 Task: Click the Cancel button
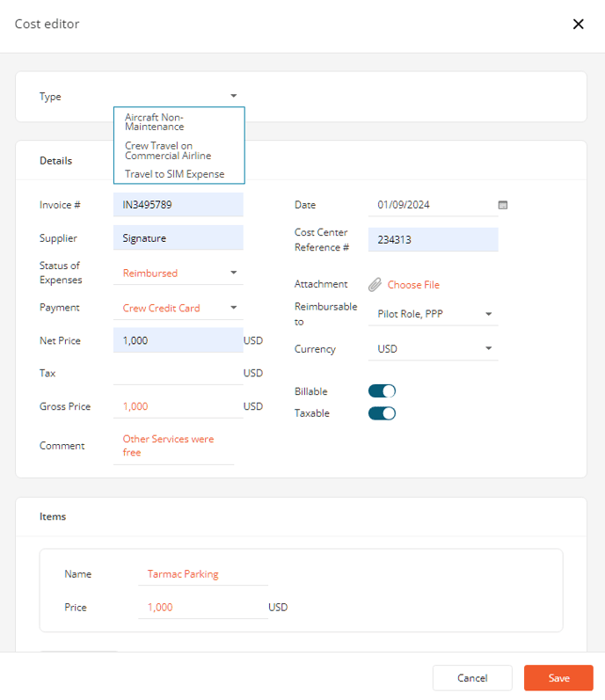(x=472, y=678)
